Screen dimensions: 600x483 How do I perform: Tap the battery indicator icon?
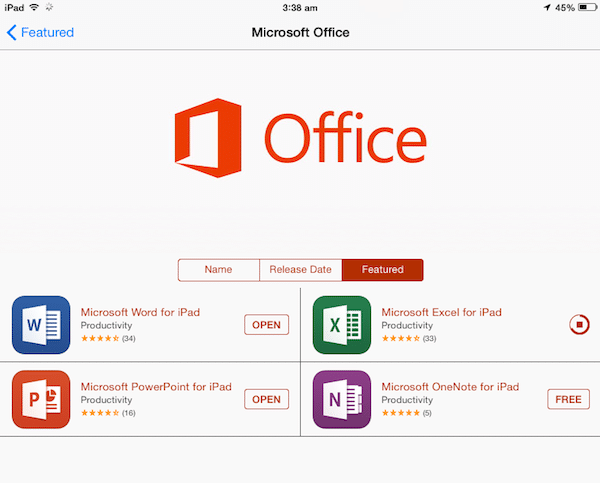pyautogui.click(x=587, y=7)
